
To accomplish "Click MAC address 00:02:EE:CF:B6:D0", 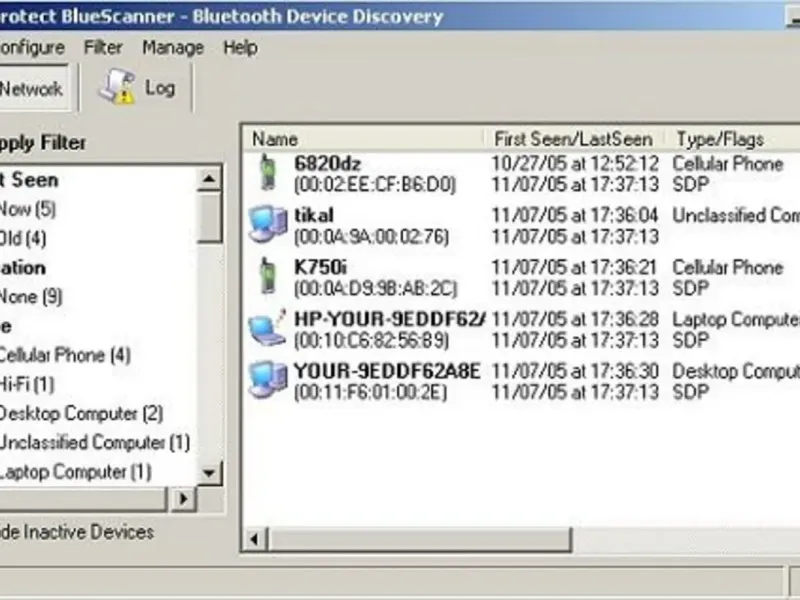I will tap(374, 185).
